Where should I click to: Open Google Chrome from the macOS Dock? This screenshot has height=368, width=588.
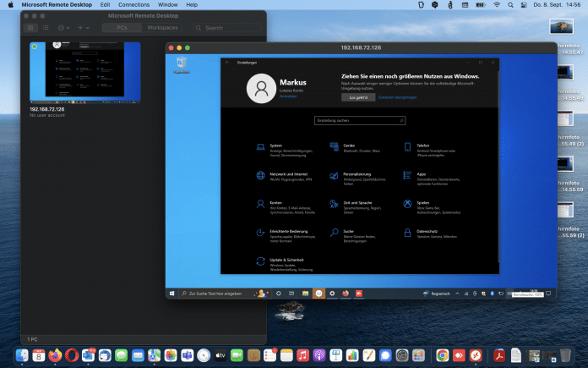point(443,355)
